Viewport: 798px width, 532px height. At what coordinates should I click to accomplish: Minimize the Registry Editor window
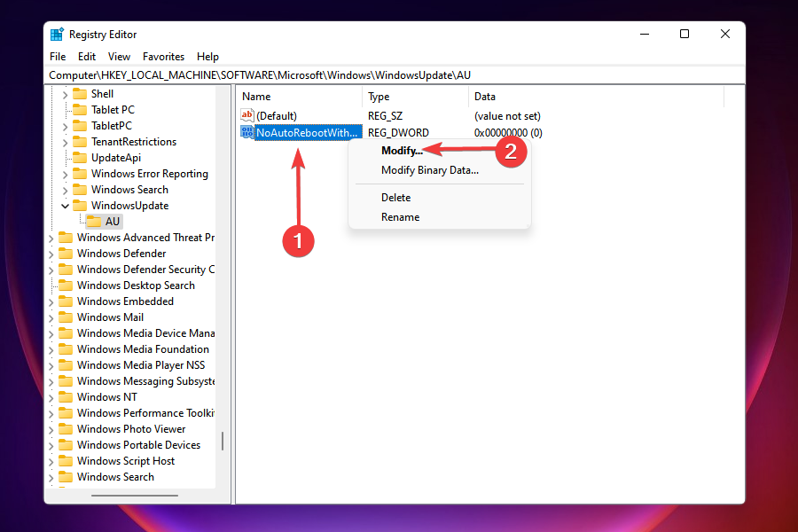[645, 34]
